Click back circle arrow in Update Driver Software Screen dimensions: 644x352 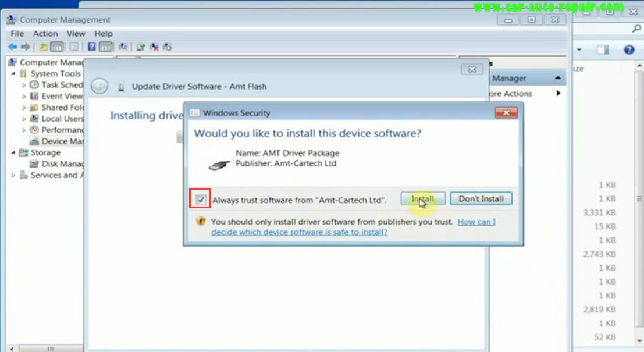point(99,86)
